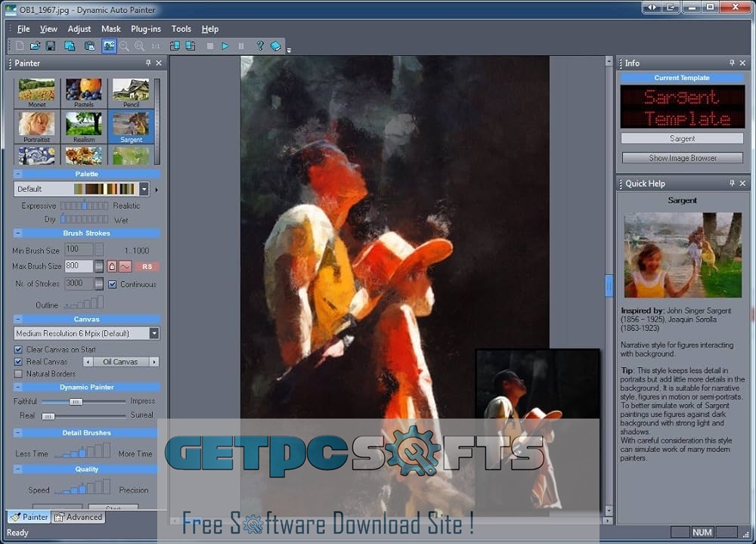Open the canvas resolution dropdown
756x544 pixels.
(154, 333)
